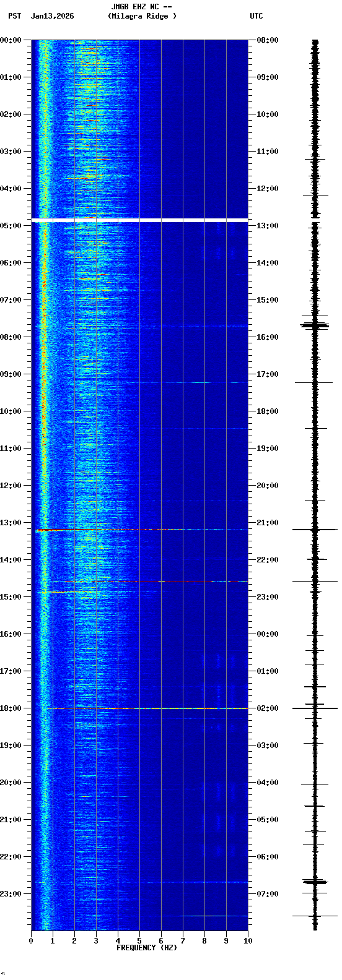Click the 14:00 UTC time label
Viewport: 342px width, 980px height.
[268, 263]
